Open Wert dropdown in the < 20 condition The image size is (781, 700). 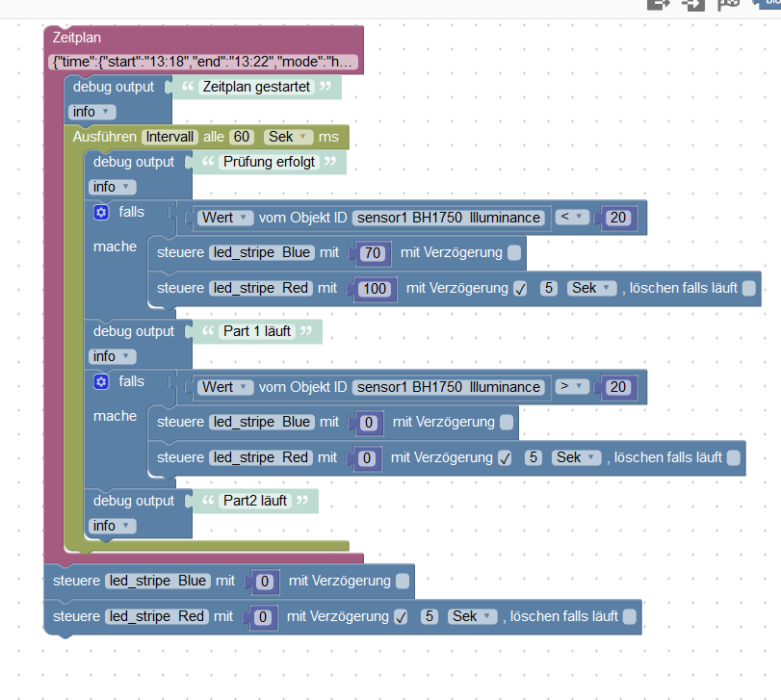click(225, 218)
